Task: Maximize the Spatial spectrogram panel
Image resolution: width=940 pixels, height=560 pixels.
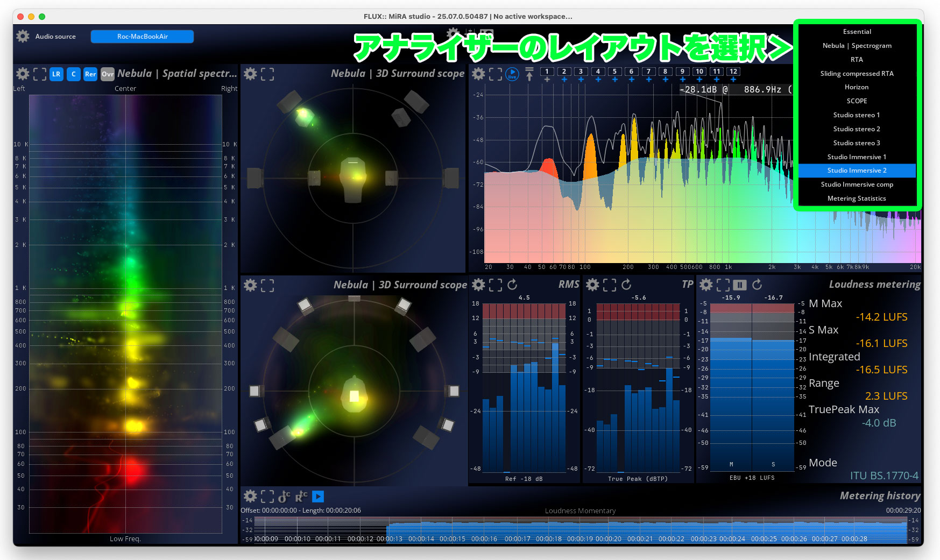Action: [x=40, y=74]
